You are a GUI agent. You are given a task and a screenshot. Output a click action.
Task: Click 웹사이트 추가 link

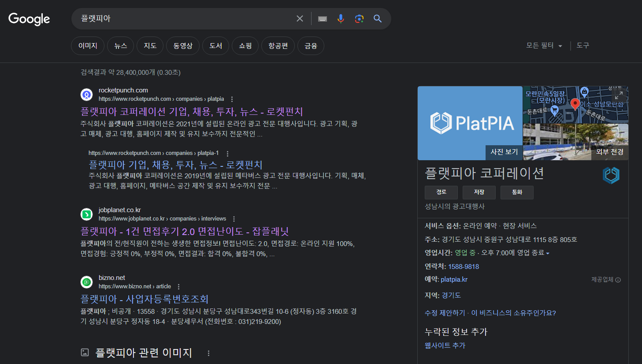tap(445, 346)
